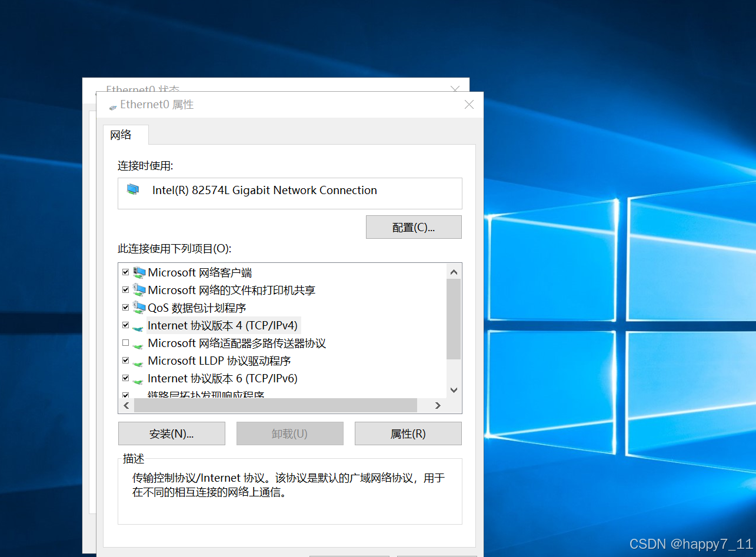Screen dimensions: 756x557
Task: Uncheck Internet 协议版本 4 (TCP/IPv4) checkbox
Action: tap(125, 325)
